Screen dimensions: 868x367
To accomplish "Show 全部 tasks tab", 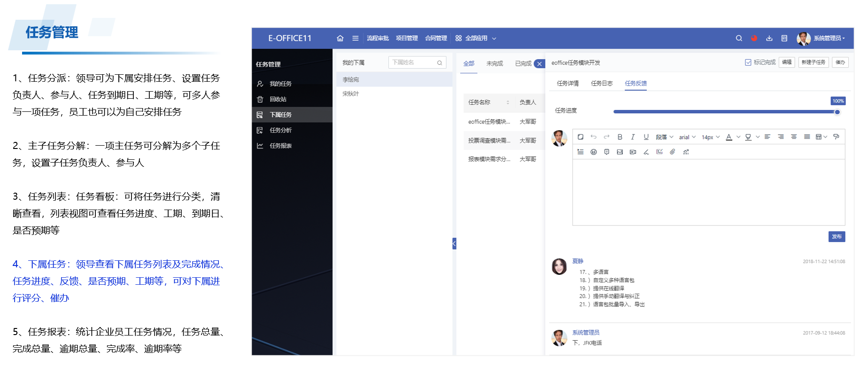I will click(x=469, y=63).
